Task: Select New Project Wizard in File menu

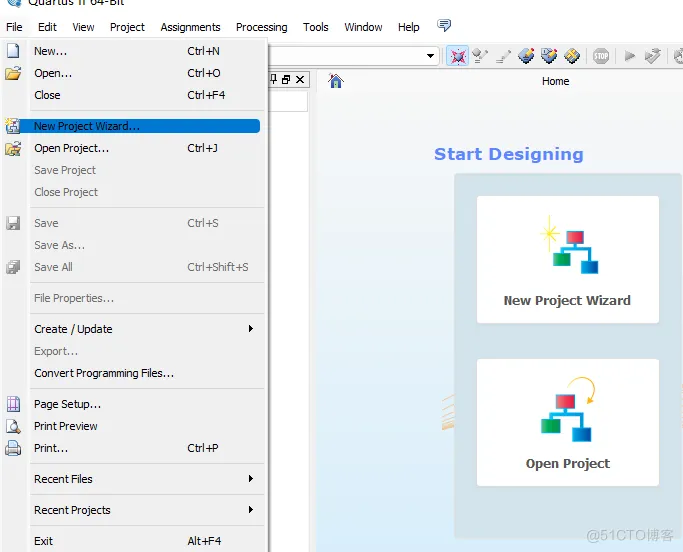Action: click(x=87, y=126)
